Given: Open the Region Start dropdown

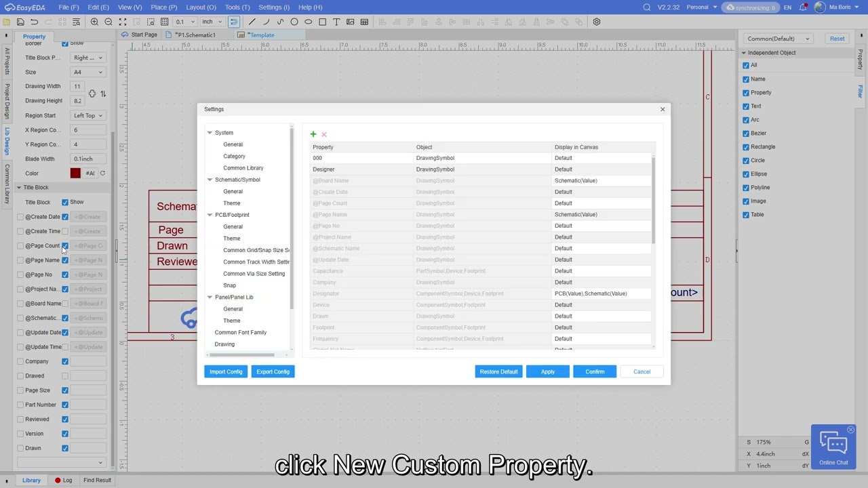Looking at the screenshot, I should click(88, 115).
